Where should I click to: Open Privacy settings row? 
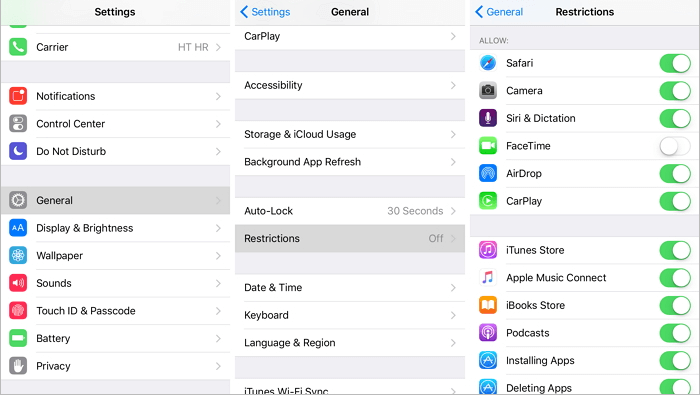pyautogui.click(x=115, y=366)
